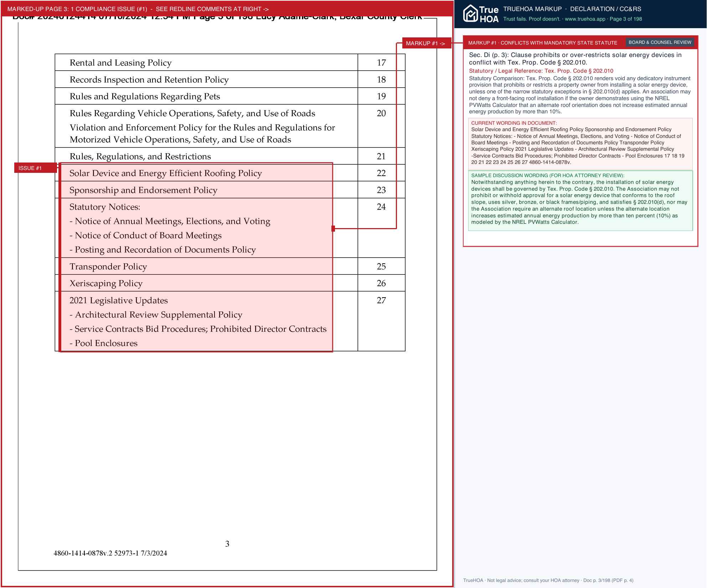Click Notice of Conduct of Board Meetings
Screen dimensions: 707x588
(145, 236)
